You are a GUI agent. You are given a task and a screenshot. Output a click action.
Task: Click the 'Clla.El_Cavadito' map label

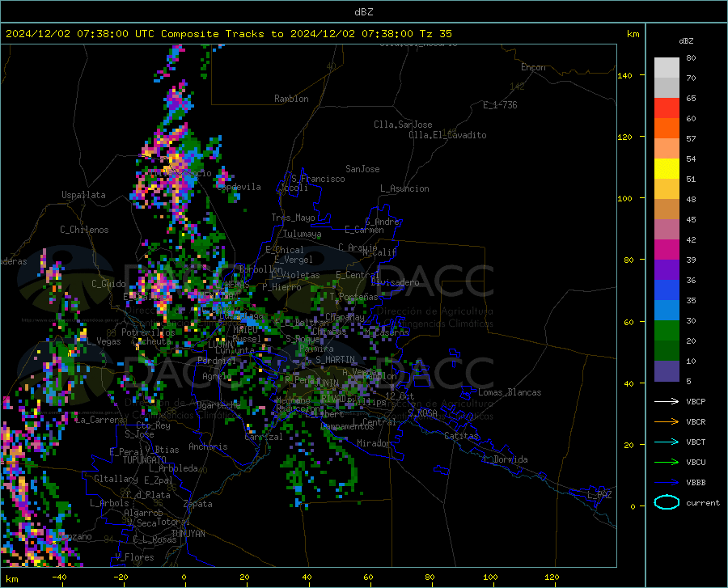click(x=447, y=135)
